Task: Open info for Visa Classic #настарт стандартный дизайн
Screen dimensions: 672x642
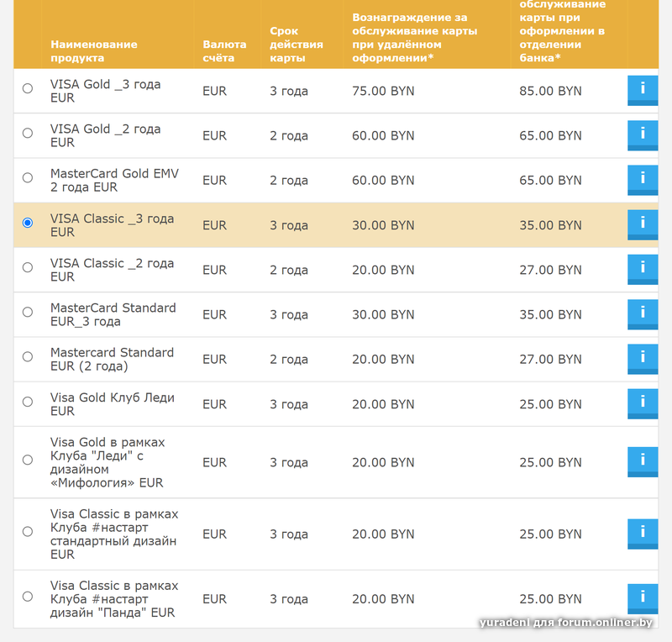Action: click(643, 534)
